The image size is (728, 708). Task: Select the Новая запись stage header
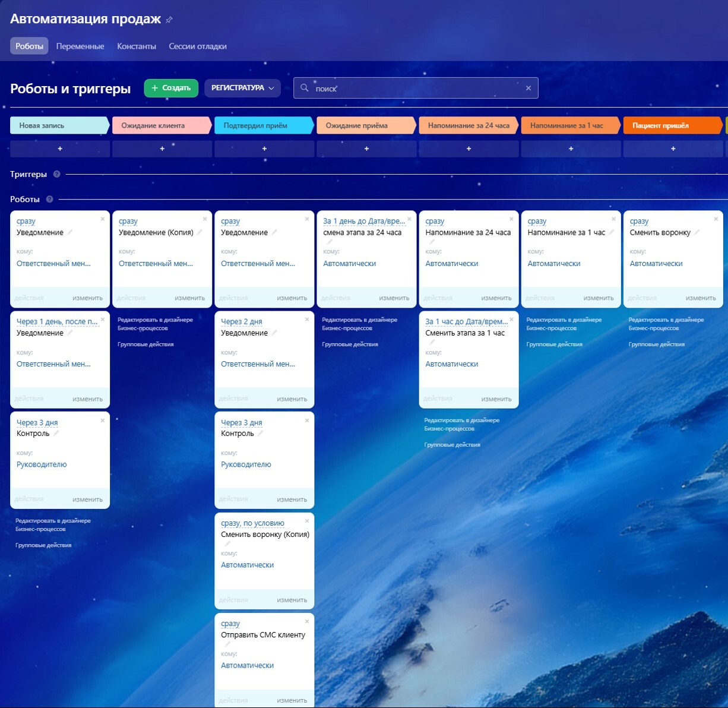click(x=59, y=125)
